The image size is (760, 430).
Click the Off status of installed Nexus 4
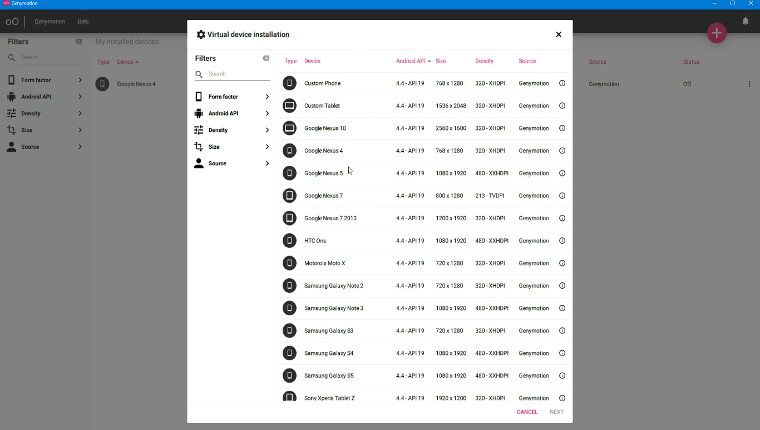pyautogui.click(x=687, y=84)
